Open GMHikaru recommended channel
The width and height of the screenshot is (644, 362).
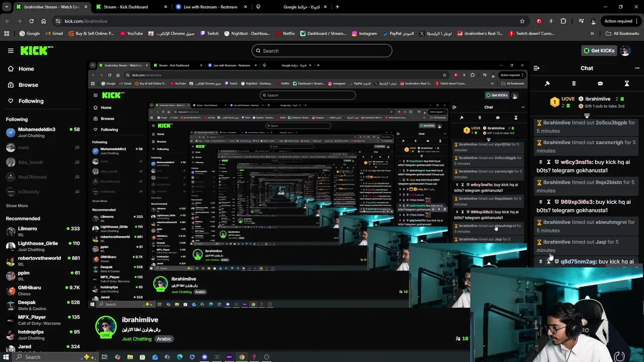(x=42, y=291)
